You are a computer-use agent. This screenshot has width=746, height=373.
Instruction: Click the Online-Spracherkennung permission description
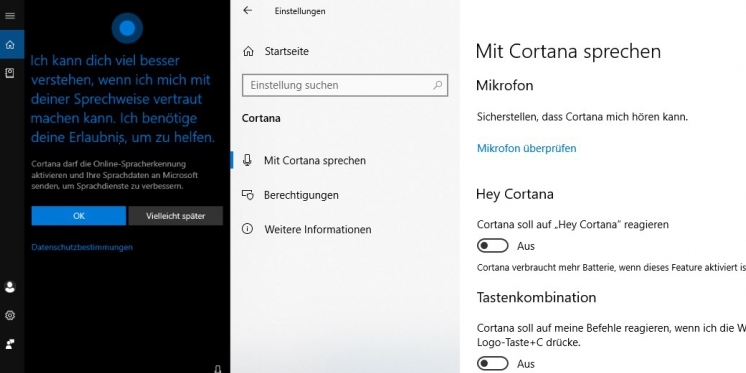click(x=115, y=175)
